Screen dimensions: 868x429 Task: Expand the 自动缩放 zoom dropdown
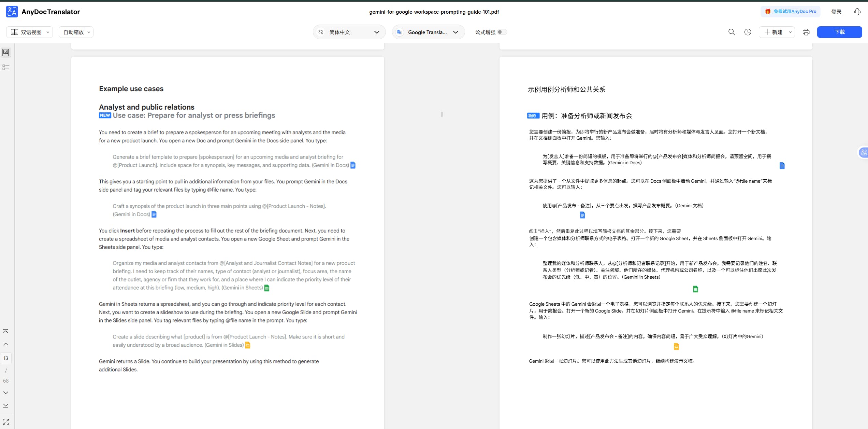(76, 32)
